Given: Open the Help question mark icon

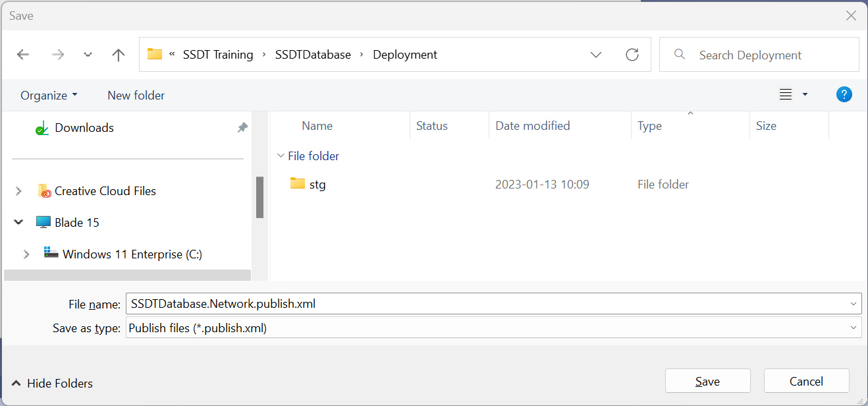Looking at the screenshot, I should tap(844, 95).
